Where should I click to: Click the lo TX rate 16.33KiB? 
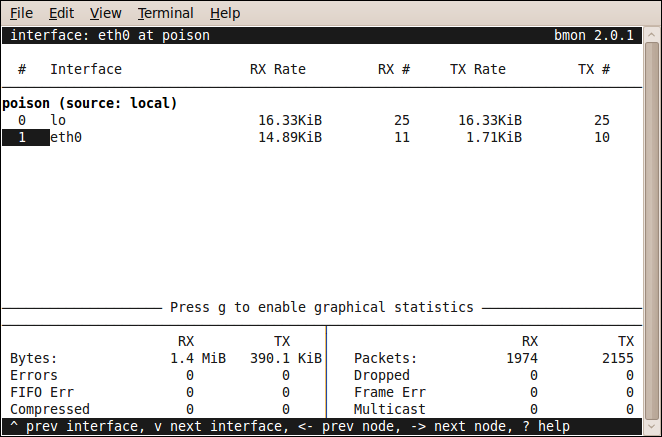(490, 120)
